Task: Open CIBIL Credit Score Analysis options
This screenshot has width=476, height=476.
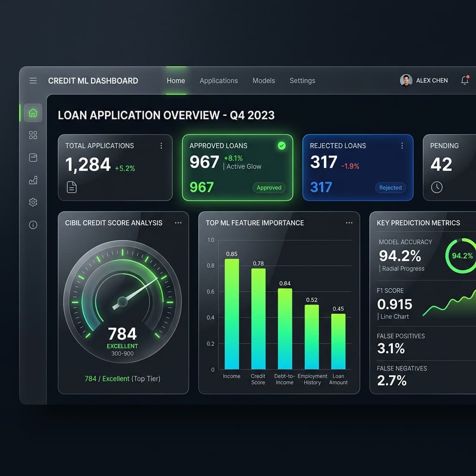Action: [x=178, y=223]
